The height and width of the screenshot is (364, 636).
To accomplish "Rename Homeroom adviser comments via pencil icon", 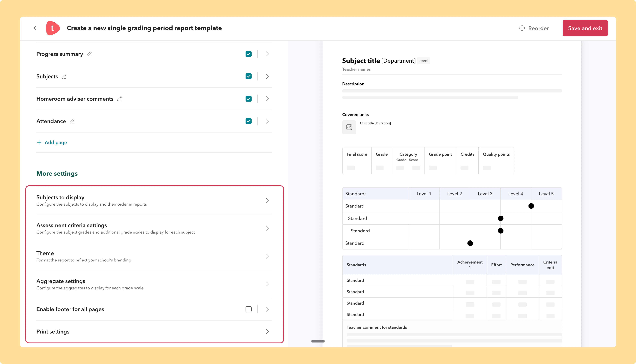I will click(x=120, y=99).
